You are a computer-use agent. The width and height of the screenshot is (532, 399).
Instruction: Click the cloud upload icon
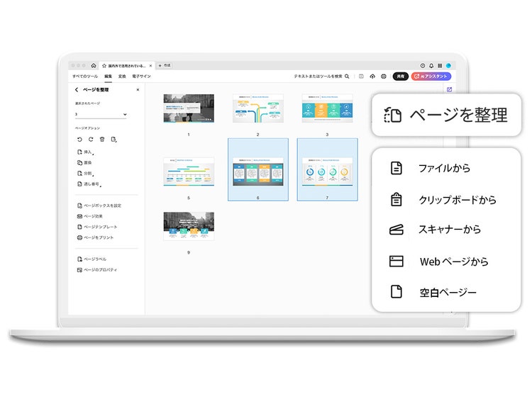pyautogui.click(x=372, y=77)
